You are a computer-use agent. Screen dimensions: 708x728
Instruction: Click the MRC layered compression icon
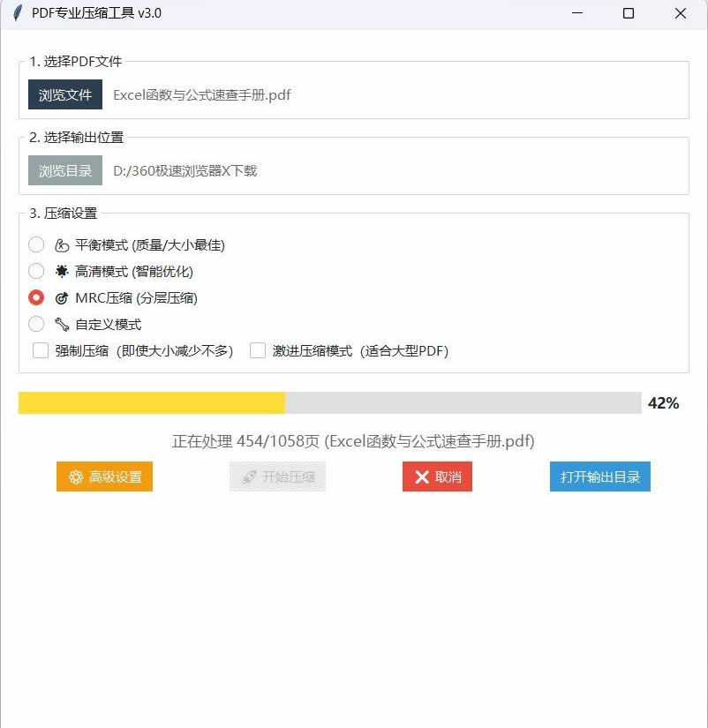coord(60,297)
